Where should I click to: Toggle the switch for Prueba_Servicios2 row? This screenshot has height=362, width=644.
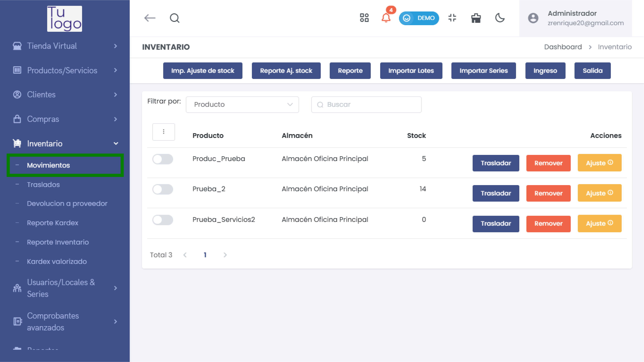(163, 220)
